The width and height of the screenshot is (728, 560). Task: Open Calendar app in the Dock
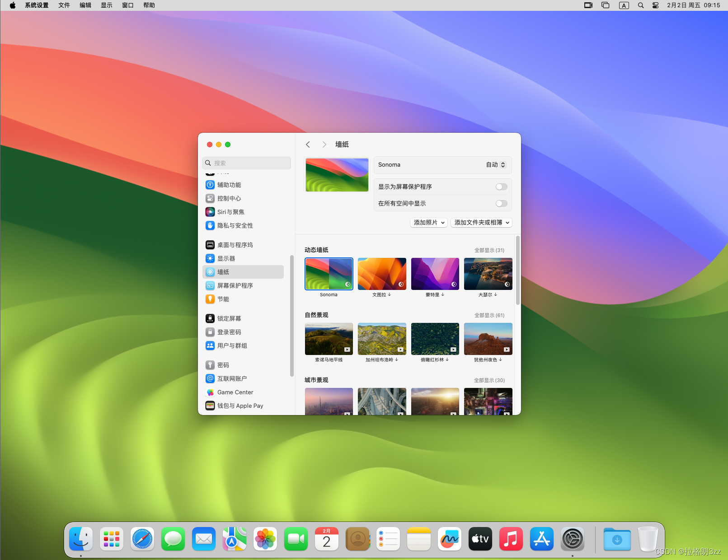coord(327,539)
